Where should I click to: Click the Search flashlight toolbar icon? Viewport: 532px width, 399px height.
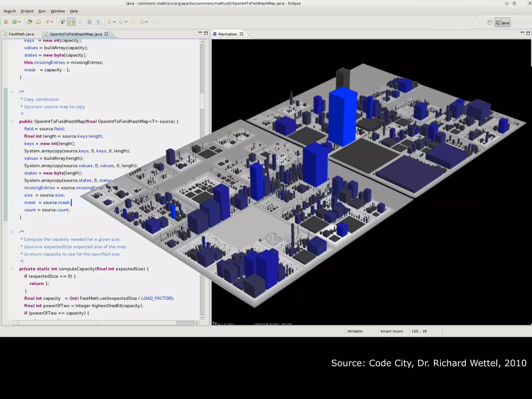tap(47, 22)
